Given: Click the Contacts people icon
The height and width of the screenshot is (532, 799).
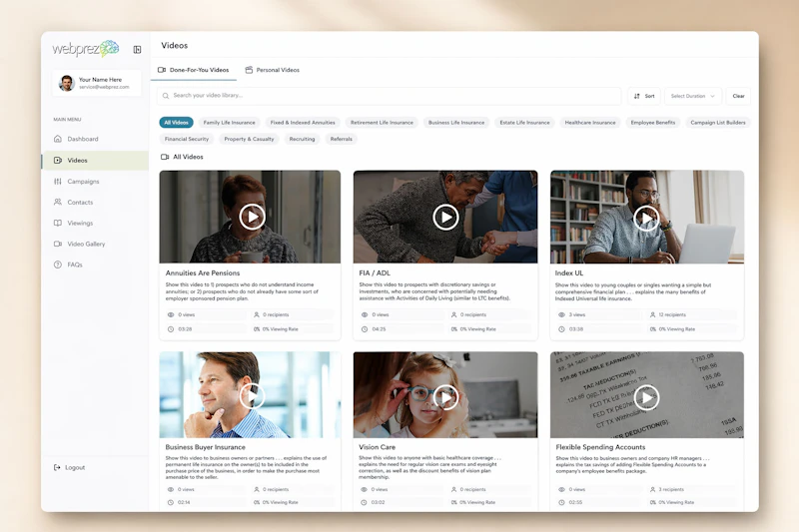Looking at the screenshot, I should click(58, 202).
